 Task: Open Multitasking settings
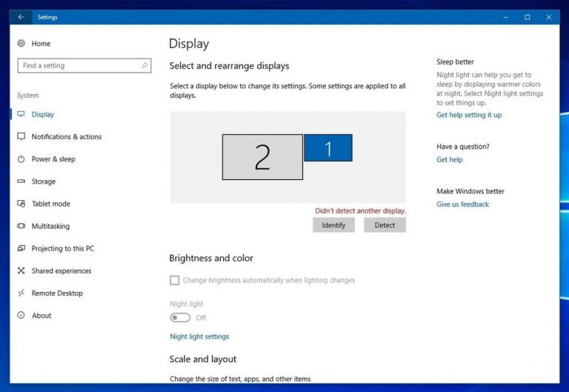pos(50,226)
